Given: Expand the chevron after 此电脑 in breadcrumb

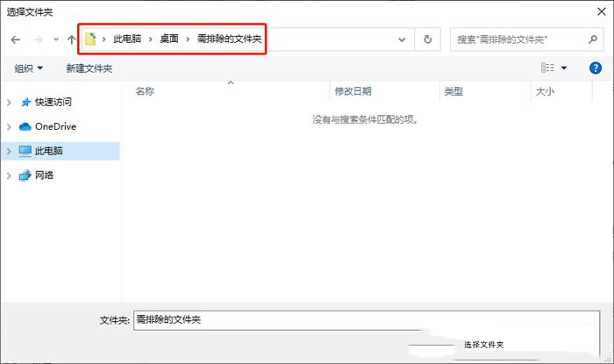Looking at the screenshot, I should (x=150, y=39).
